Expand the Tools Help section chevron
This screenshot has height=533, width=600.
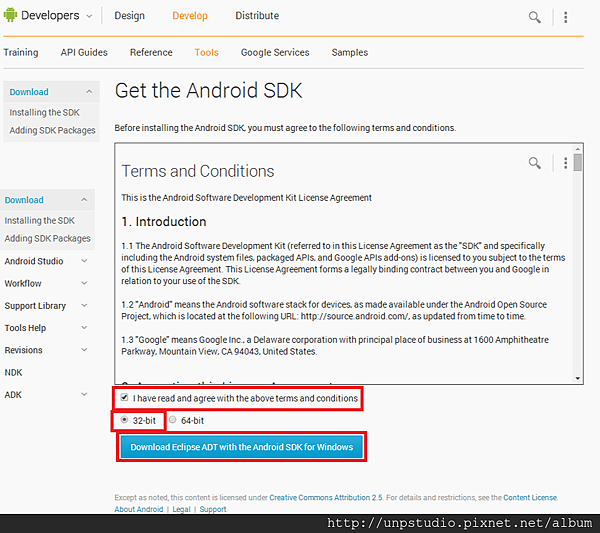[x=84, y=327]
